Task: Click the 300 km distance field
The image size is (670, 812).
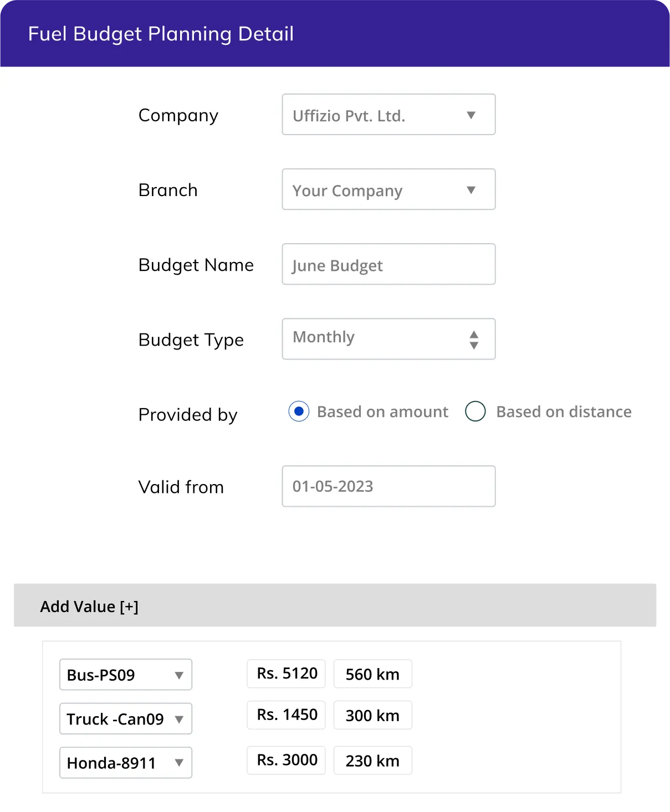Action: pyautogui.click(x=372, y=715)
